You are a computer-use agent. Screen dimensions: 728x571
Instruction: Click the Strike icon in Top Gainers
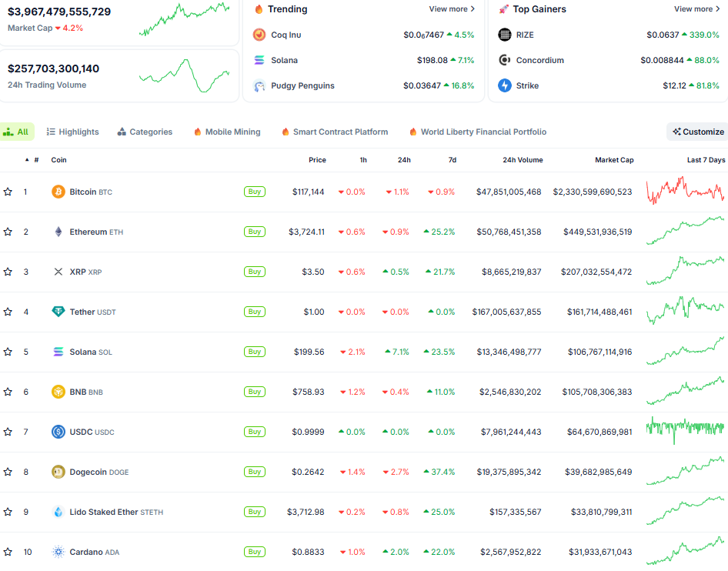(x=506, y=85)
